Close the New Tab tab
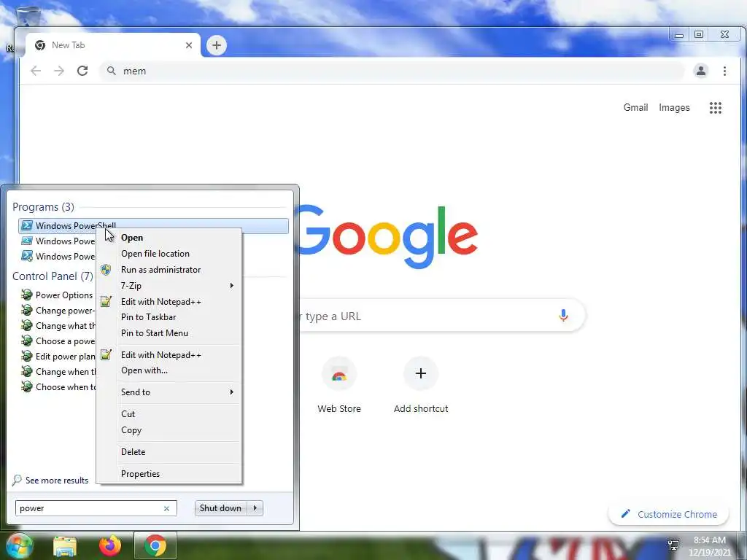Viewport: 747px width, 560px height. (x=189, y=45)
